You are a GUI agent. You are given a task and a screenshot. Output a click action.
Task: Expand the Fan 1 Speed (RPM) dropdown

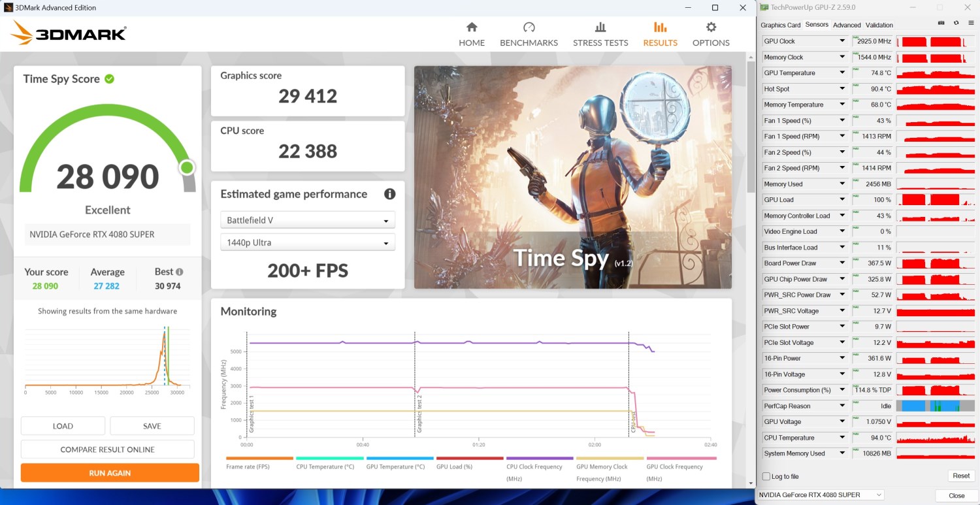[842, 137]
